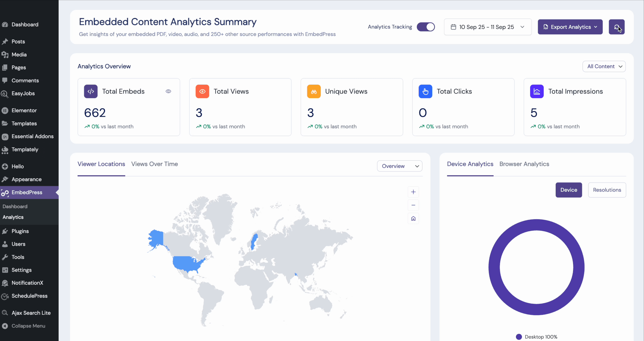Open the Elementor menu item
This screenshot has width=644, height=341.
point(29,110)
